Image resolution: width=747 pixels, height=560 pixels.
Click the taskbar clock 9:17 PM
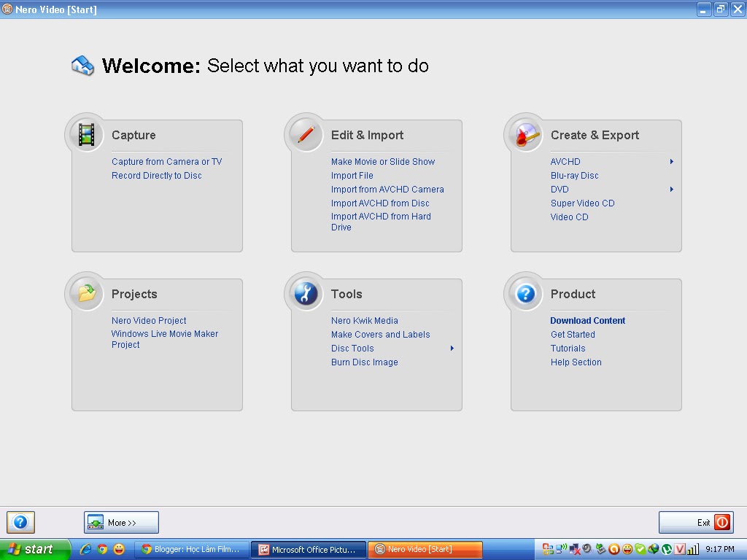[720, 549]
